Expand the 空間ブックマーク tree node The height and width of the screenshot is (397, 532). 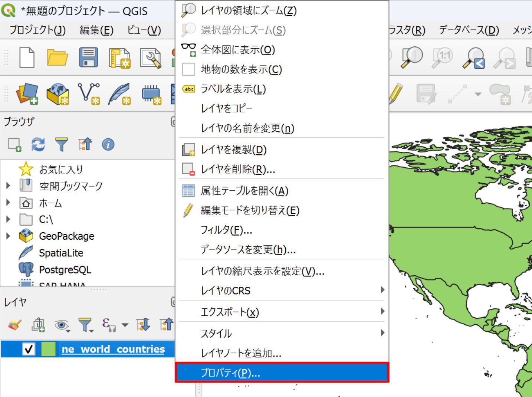pyautogui.click(x=8, y=186)
